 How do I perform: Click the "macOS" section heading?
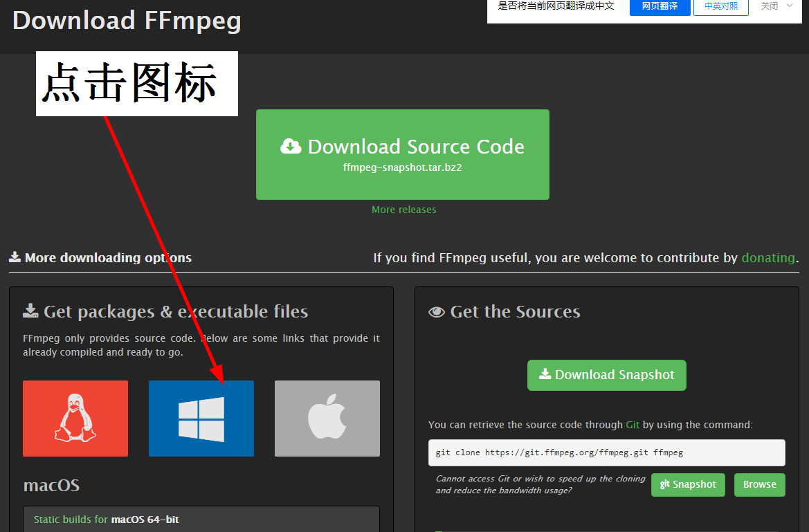click(52, 486)
